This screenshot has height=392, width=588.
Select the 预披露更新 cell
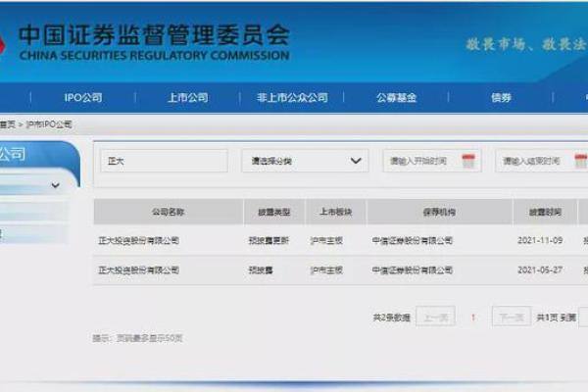(x=269, y=240)
